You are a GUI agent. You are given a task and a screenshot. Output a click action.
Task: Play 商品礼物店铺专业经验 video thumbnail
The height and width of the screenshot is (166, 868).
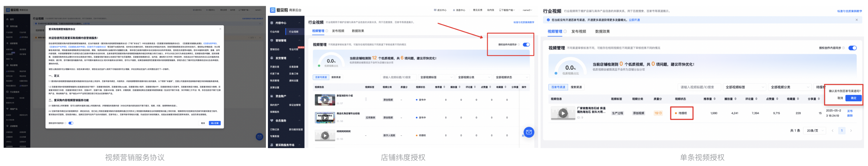point(325,118)
